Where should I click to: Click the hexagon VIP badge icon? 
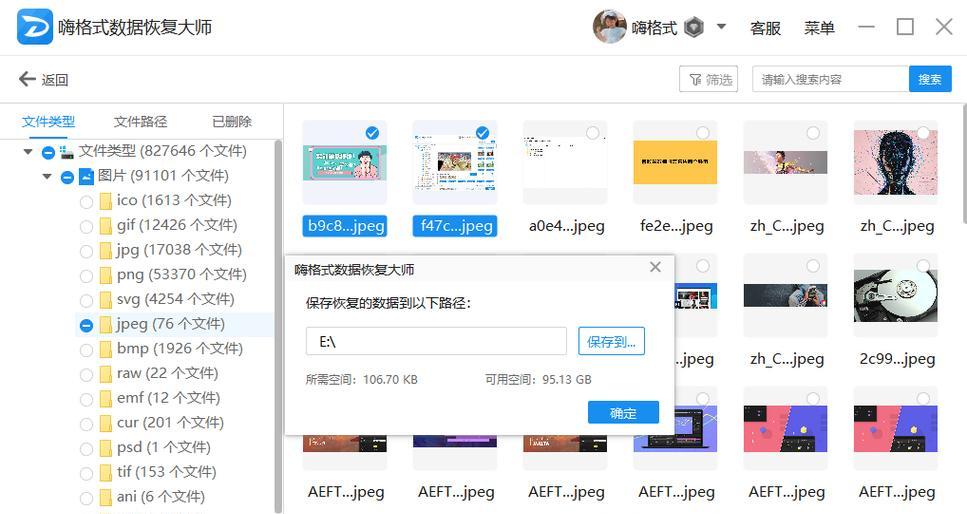pyautogui.click(x=694, y=27)
